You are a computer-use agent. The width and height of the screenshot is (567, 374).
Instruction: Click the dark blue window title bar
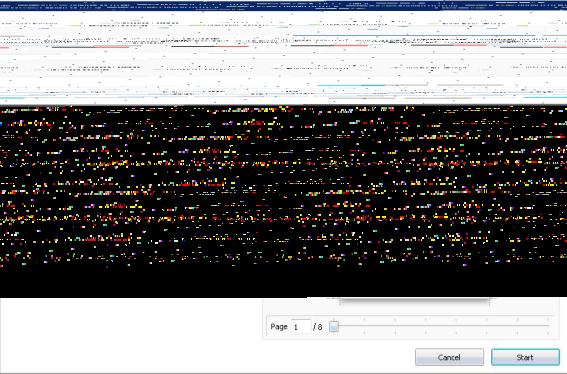click(x=284, y=5)
